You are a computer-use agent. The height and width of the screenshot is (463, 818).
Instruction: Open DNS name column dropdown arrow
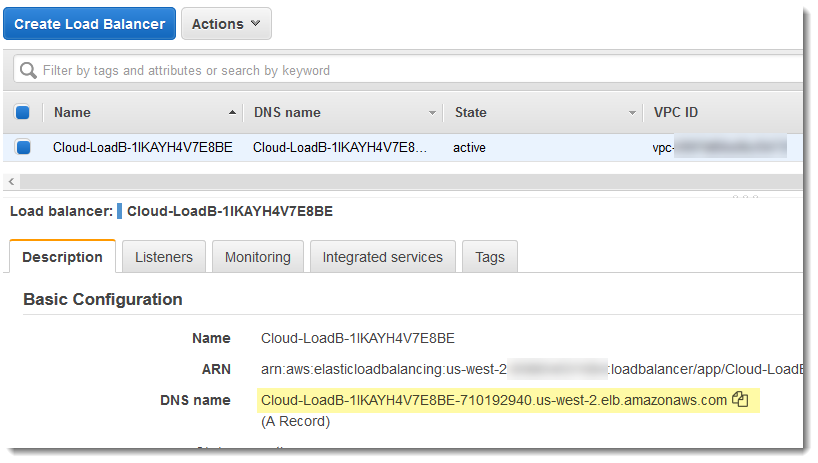click(x=432, y=113)
